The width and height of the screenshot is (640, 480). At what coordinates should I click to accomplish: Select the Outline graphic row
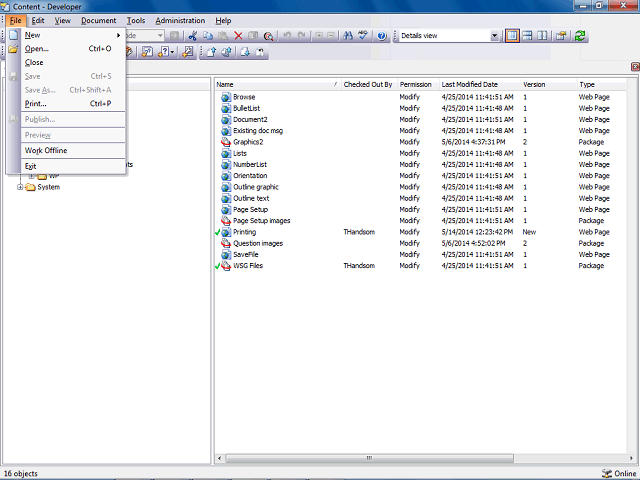coord(420,187)
